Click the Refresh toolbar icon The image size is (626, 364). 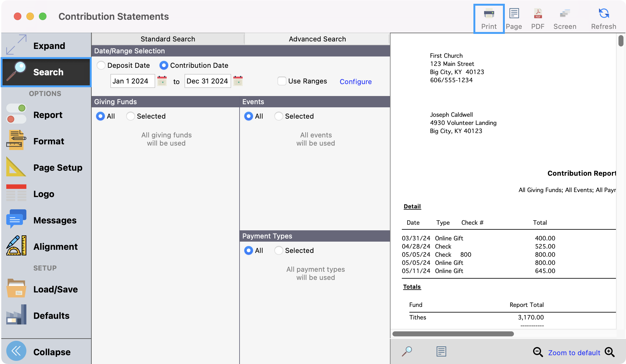tap(603, 19)
